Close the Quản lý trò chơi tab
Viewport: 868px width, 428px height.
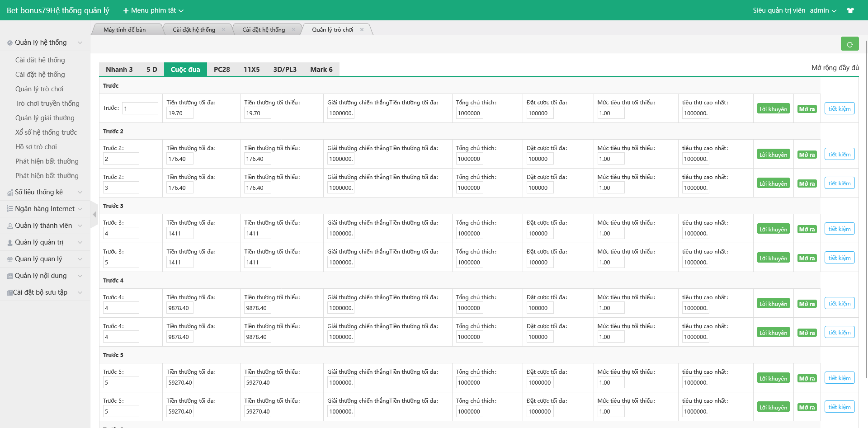(x=362, y=30)
